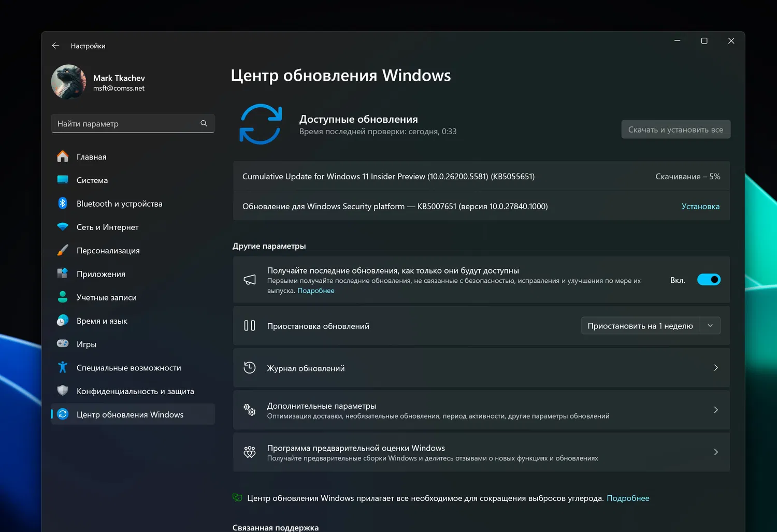This screenshot has width=777, height=532.
Task: Open Подробнее link about carbon emissions
Action: (x=628, y=498)
